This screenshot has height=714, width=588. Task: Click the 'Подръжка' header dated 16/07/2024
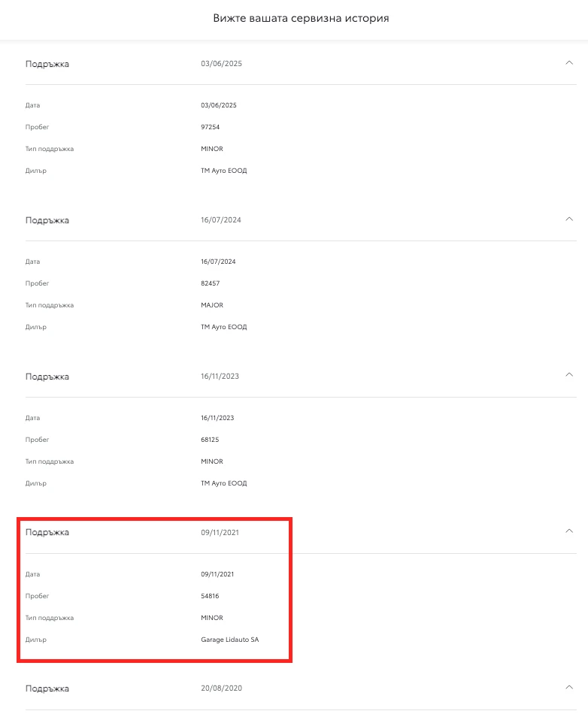point(47,220)
